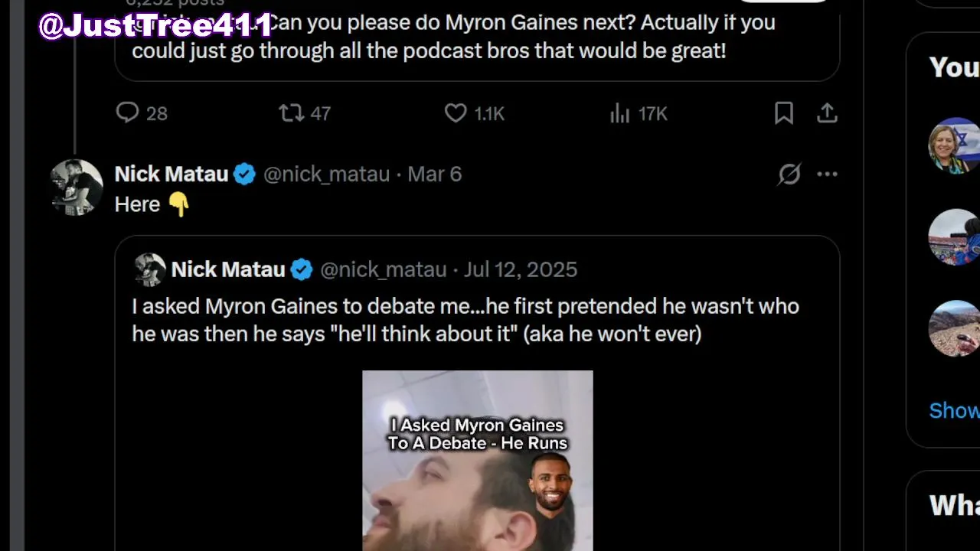The image size is (980, 551).
Task: Open the three-dot more menu on the reply
Action: (x=827, y=174)
